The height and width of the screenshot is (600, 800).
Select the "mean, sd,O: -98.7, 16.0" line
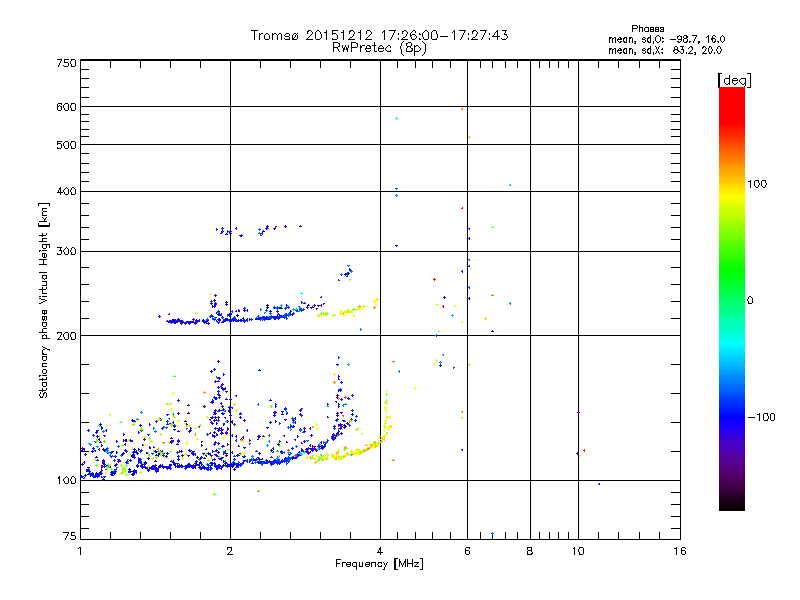(666, 39)
